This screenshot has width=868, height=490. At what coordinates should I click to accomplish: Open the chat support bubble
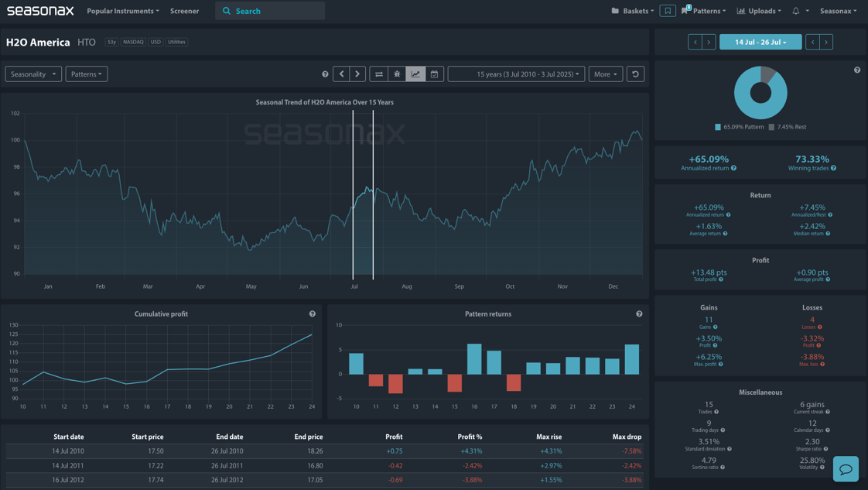(x=846, y=469)
